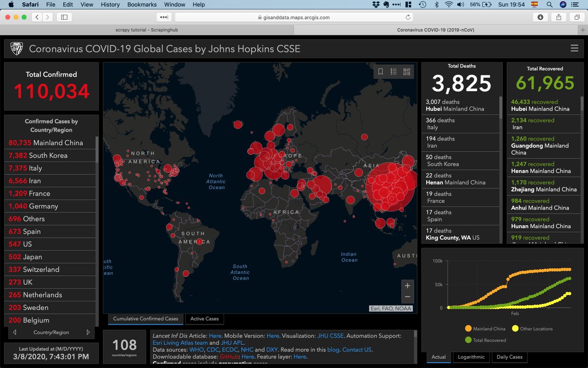
Task: Reload the page in Safari
Action: [x=408, y=17]
